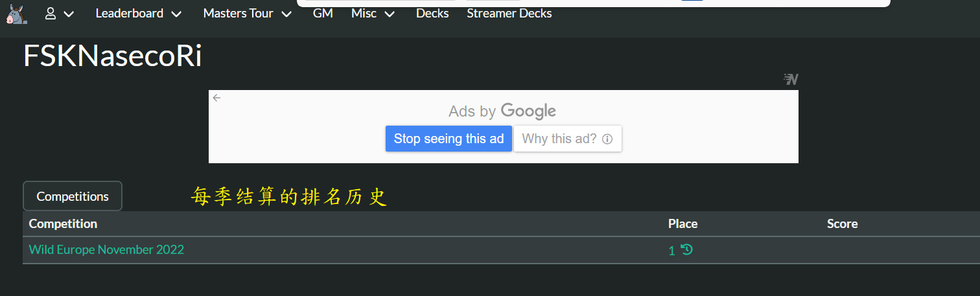Click the Score column header

pyautogui.click(x=842, y=223)
